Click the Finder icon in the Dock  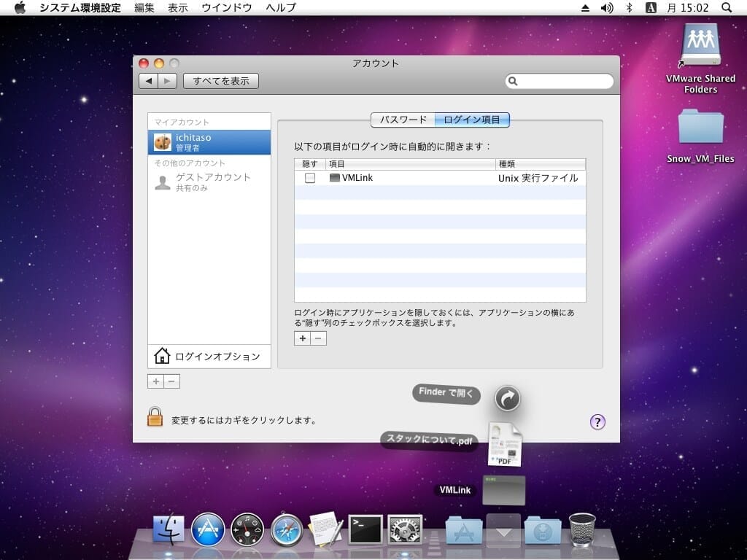point(169,530)
